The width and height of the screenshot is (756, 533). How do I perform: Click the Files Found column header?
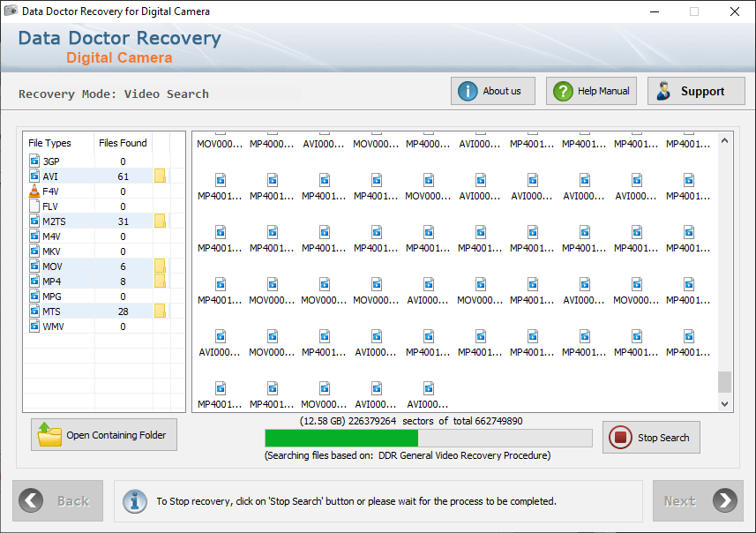click(x=123, y=143)
